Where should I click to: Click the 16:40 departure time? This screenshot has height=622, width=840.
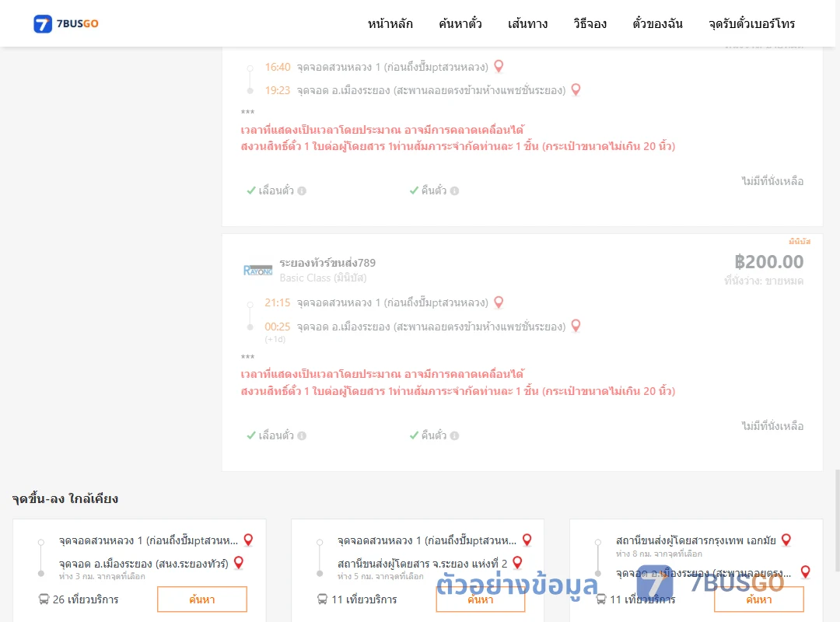(x=278, y=67)
